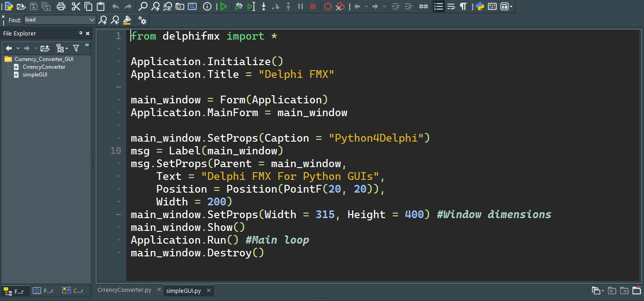
Task: Collapse the code fold beside line 16
Action: tap(118, 214)
